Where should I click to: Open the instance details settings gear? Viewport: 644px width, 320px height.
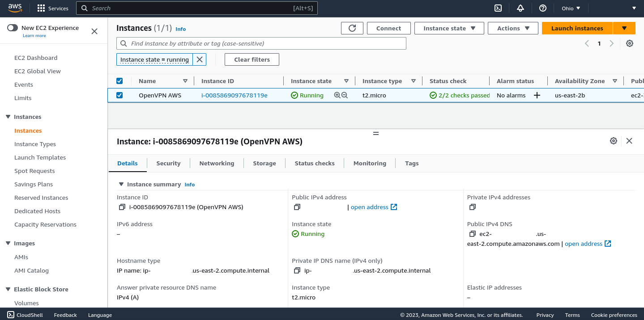click(613, 140)
